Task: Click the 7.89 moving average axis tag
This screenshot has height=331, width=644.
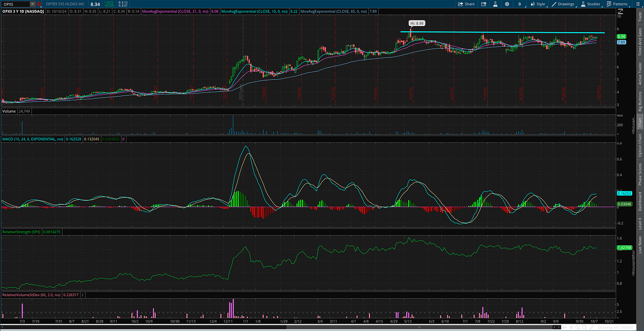Action: [621, 42]
